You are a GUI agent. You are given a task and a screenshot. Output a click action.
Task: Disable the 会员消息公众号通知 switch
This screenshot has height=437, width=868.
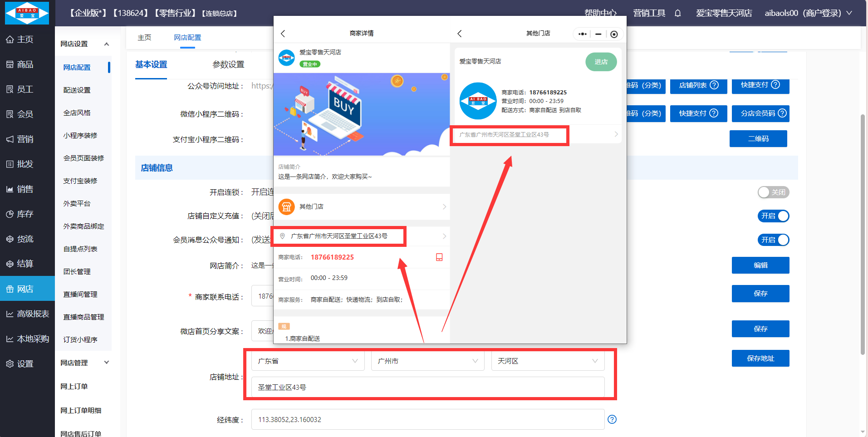773,240
